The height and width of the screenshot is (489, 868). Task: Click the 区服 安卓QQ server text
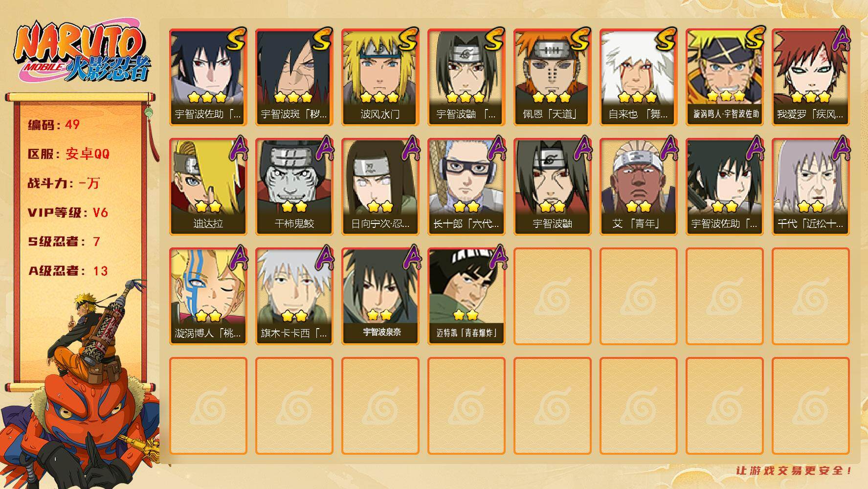(x=68, y=154)
